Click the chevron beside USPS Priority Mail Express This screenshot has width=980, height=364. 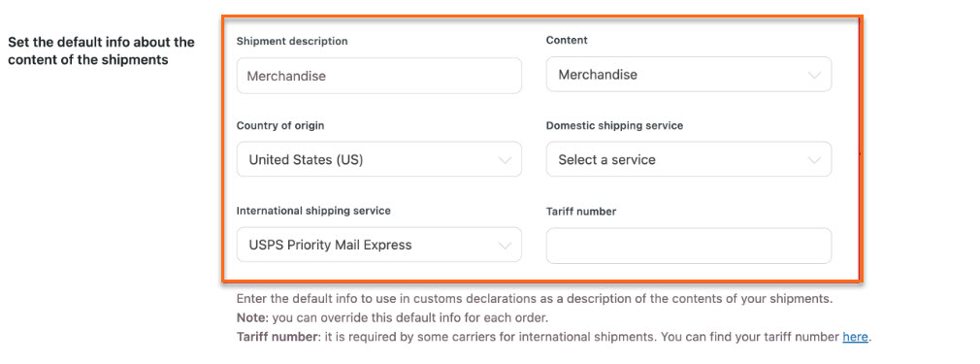[x=505, y=246]
